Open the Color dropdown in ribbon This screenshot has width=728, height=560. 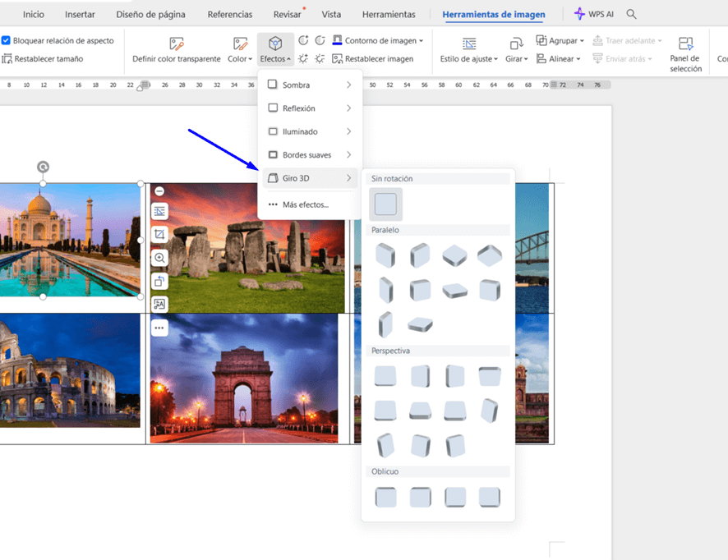[x=240, y=49]
